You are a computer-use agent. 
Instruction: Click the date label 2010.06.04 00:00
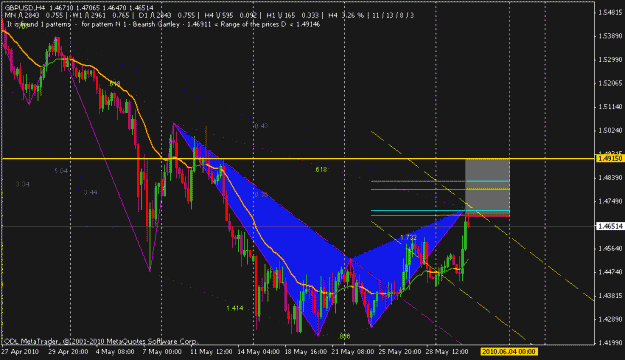point(509,352)
